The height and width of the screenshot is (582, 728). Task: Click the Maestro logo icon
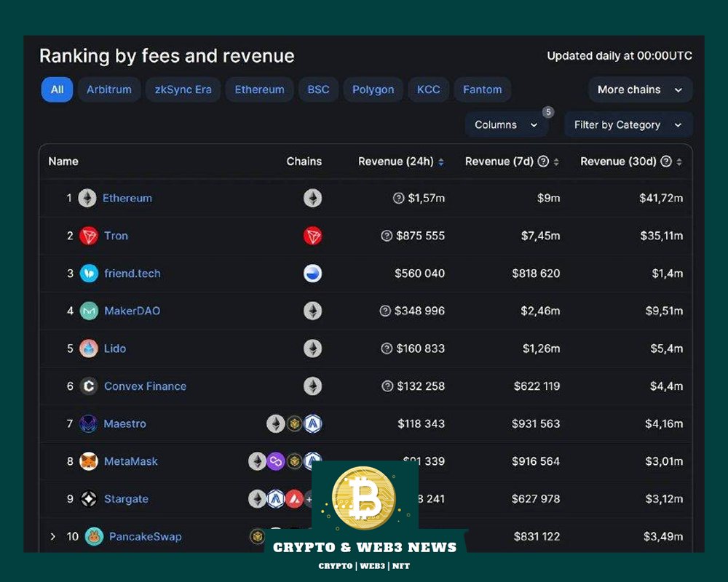(x=88, y=423)
